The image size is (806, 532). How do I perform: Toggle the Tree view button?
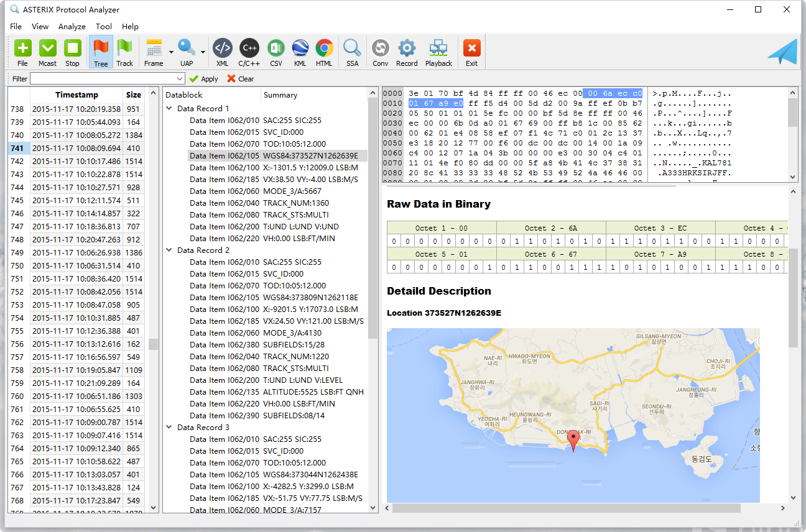(101, 53)
